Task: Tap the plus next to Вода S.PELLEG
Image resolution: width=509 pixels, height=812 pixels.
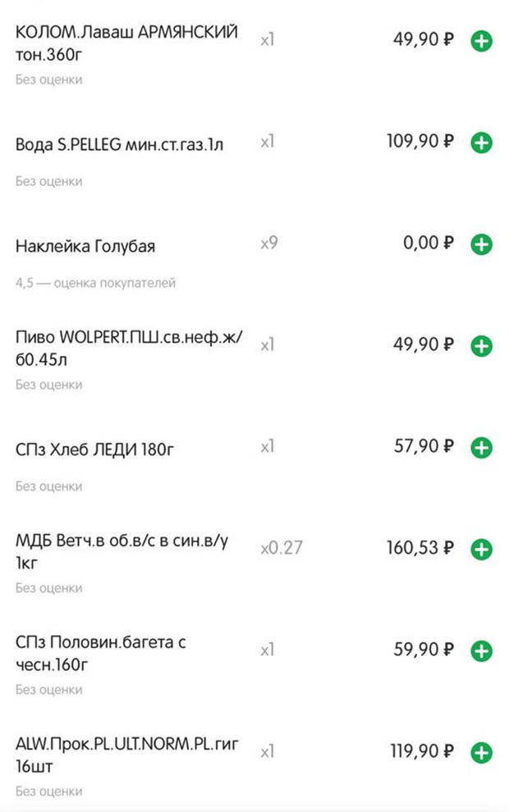Action: [481, 143]
